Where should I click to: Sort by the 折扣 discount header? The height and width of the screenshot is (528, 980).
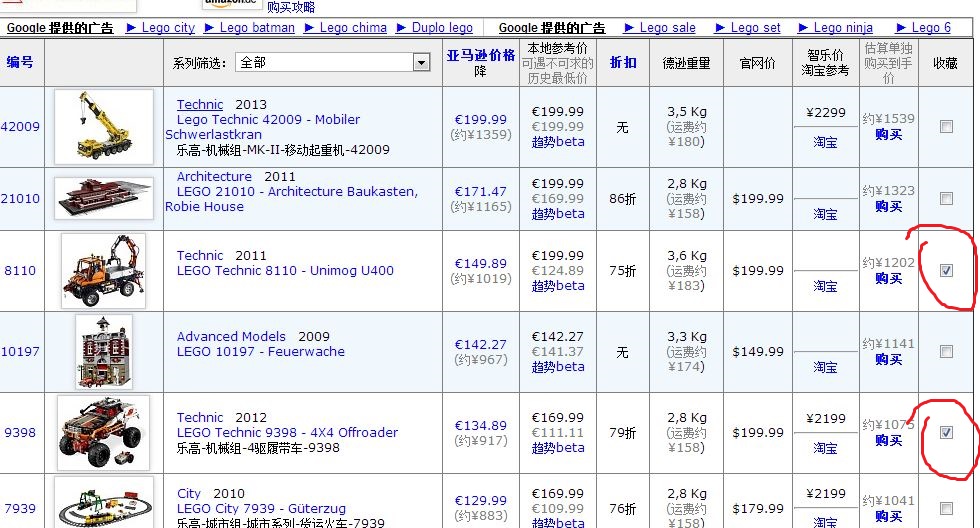(x=623, y=62)
